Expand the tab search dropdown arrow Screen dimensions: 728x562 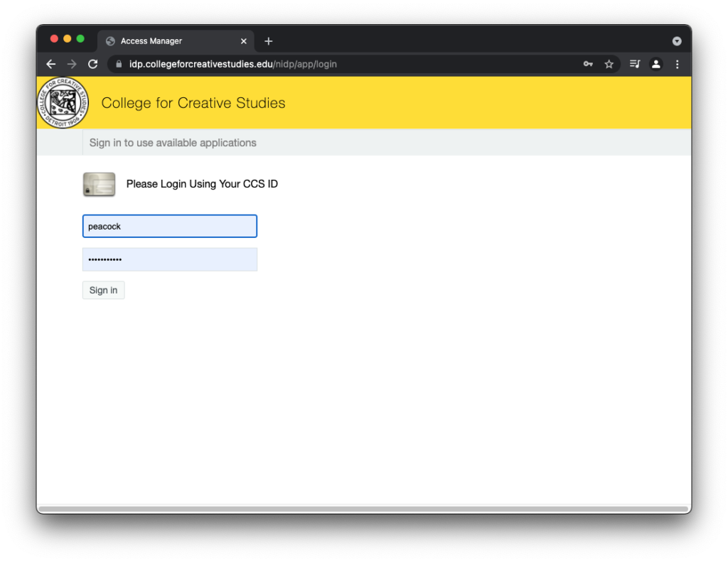[677, 41]
